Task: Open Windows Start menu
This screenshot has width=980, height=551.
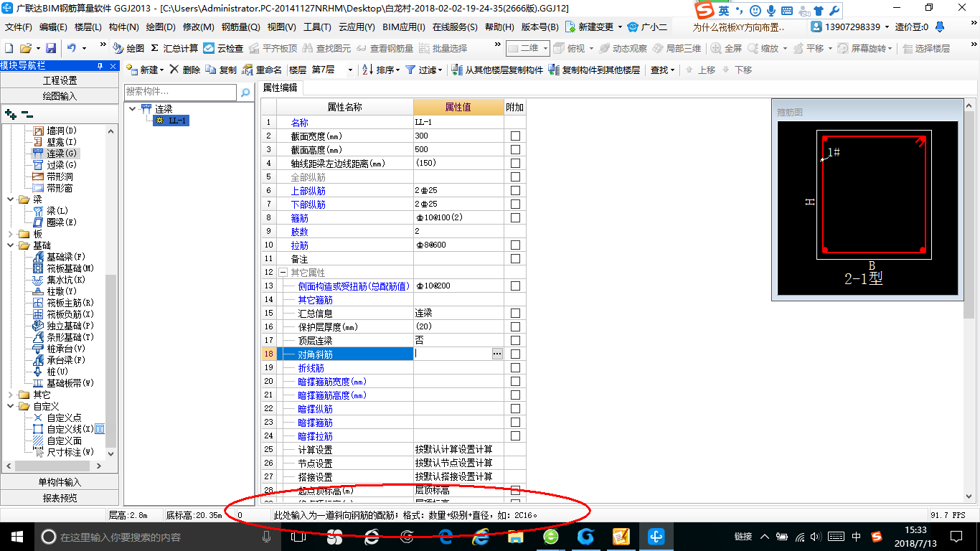Action: (16, 537)
